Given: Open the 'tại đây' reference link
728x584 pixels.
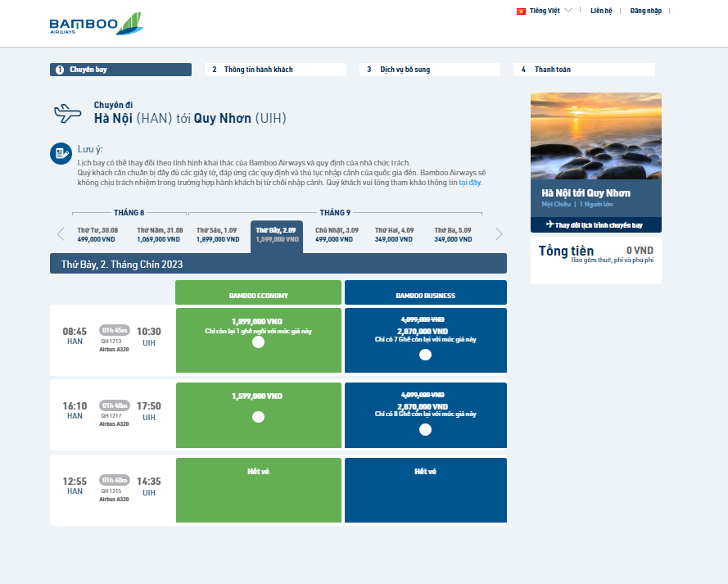Looking at the screenshot, I should (469, 183).
